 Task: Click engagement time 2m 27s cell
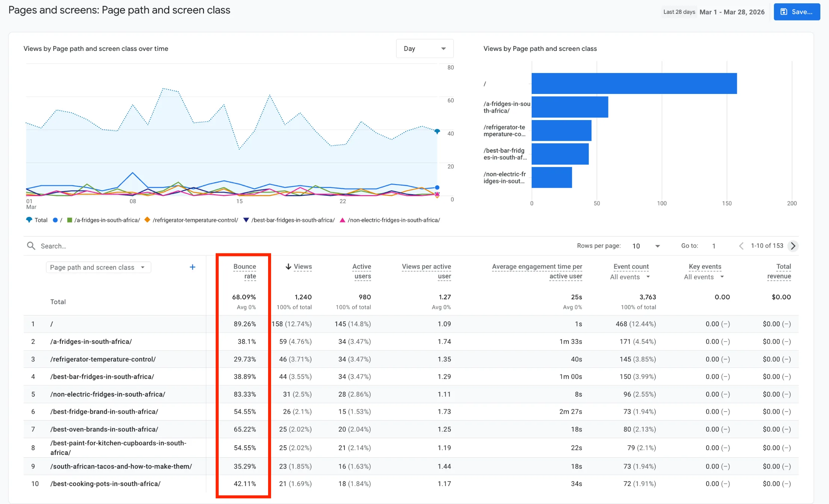(x=571, y=412)
